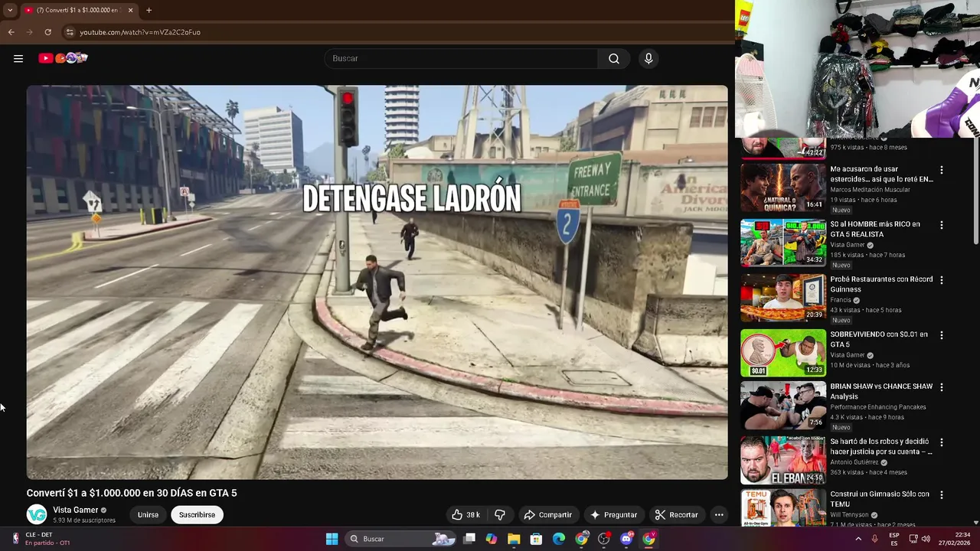980x551 pixels.
Task: Open 'SO el HOMBRE más RICO' thumbnail
Action: pos(783,243)
